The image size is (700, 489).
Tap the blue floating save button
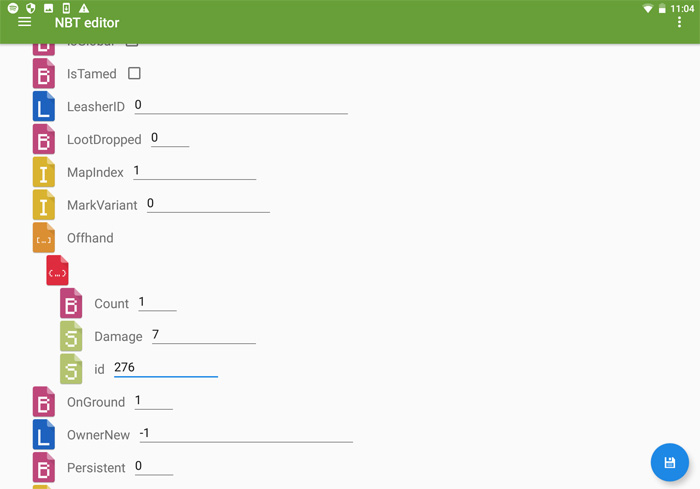tap(669, 462)
